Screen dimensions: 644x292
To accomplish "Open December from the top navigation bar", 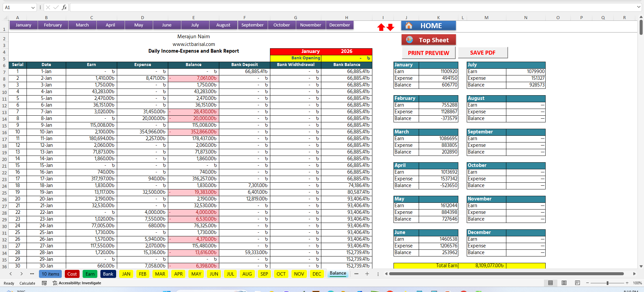I will click(x=339, y=25).
